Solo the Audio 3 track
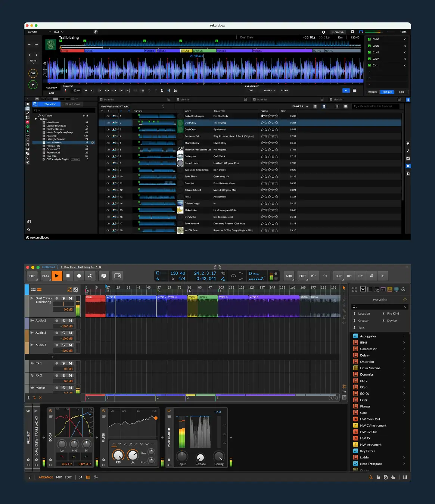 (63, 333)
